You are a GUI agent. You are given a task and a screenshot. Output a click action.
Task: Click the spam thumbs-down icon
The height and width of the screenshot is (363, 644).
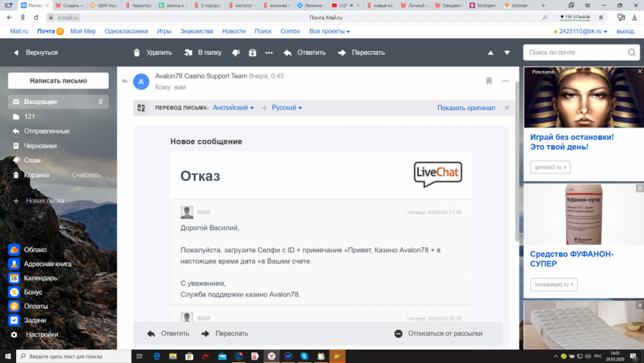(x=236, y=53)
